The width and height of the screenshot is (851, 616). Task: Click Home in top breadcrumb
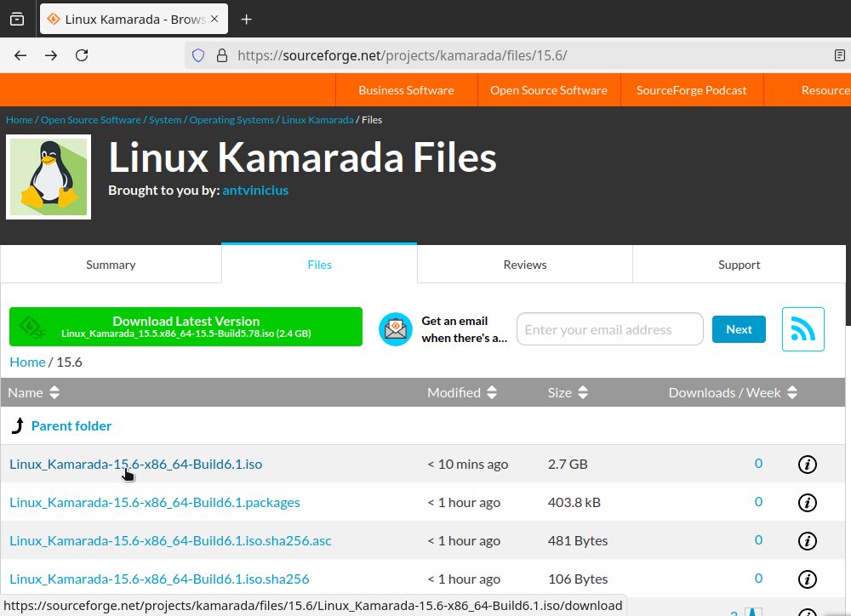(19, 120)
